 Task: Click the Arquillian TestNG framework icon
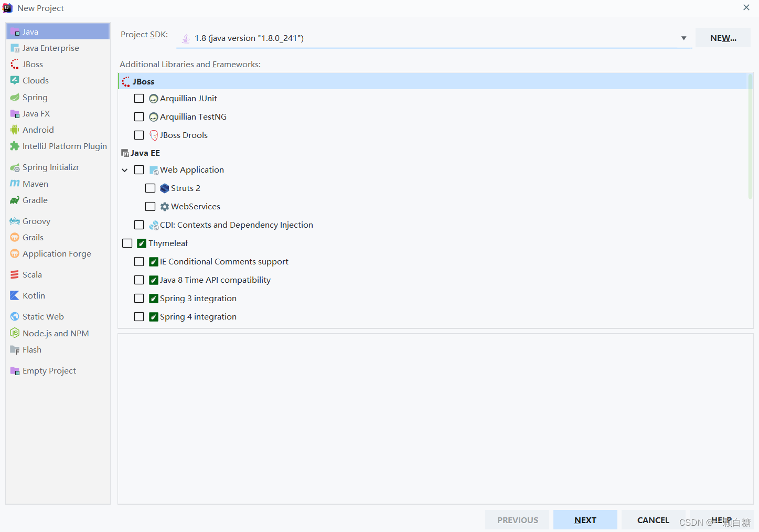[154, 117]
